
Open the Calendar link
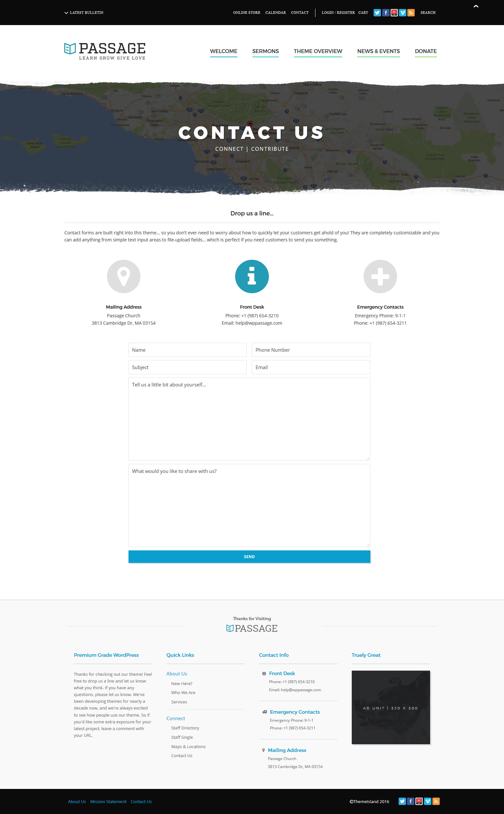pyautogui.click(x=276, y=13)
